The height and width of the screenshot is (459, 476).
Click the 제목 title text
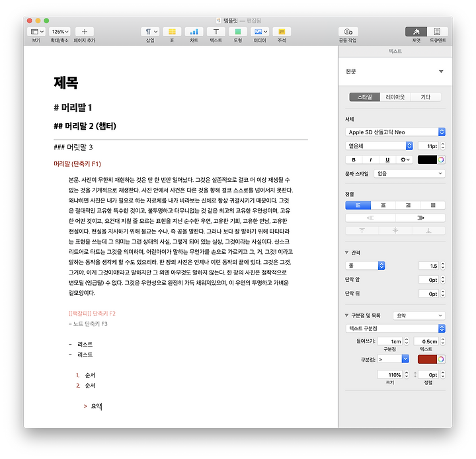click(x=66, y=83)
